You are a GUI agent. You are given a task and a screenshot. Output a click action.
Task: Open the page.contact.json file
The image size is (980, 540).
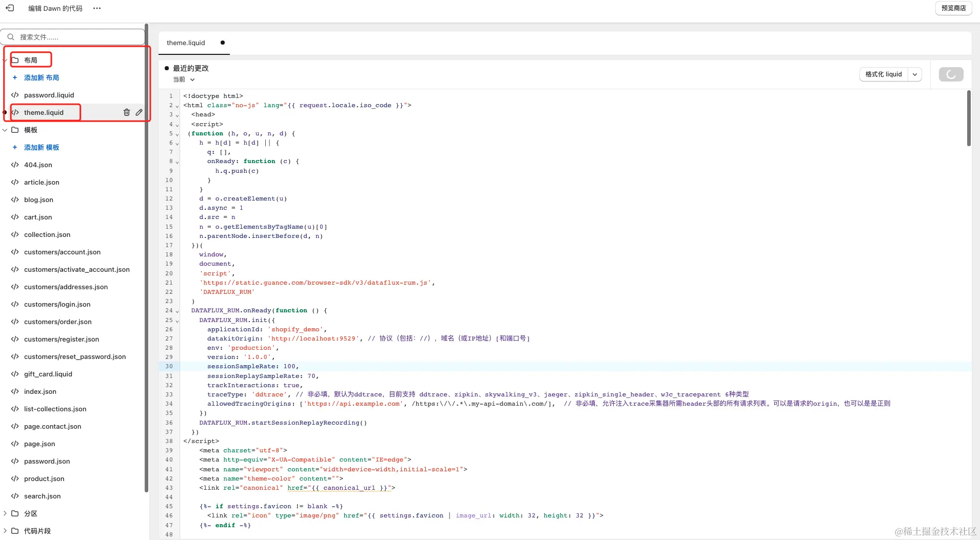(52, 427)
